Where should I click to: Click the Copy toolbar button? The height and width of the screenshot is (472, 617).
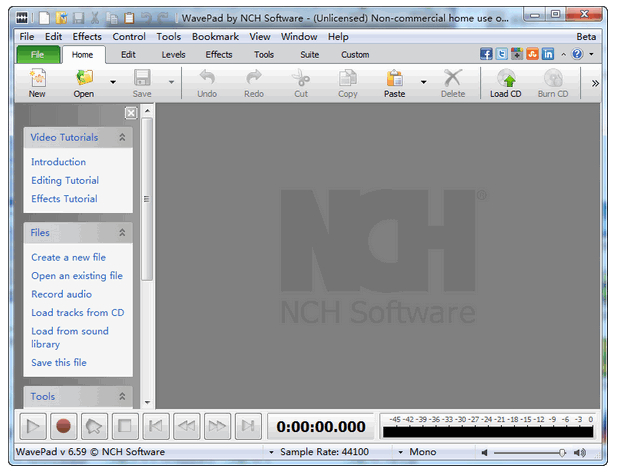pos(348,83)
